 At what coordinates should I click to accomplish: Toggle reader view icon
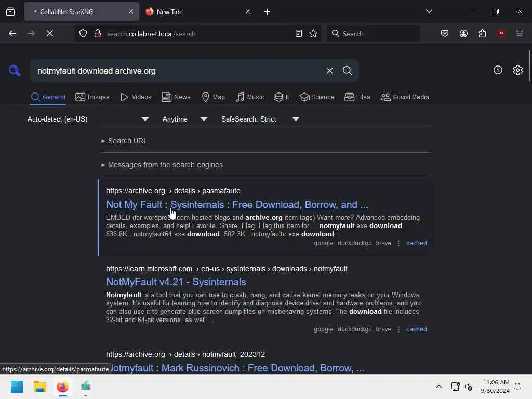tap(299, 33)
